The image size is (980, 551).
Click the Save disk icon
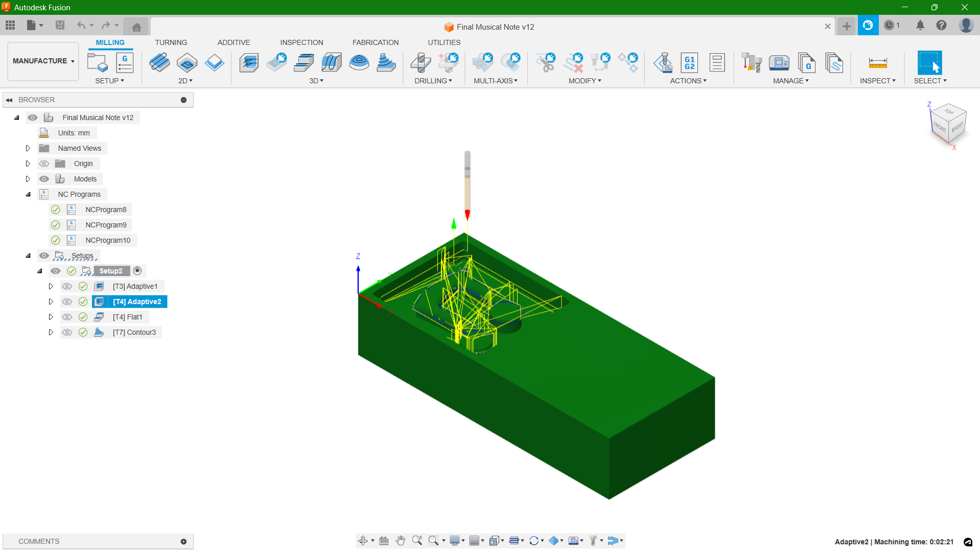coord(60,25)
